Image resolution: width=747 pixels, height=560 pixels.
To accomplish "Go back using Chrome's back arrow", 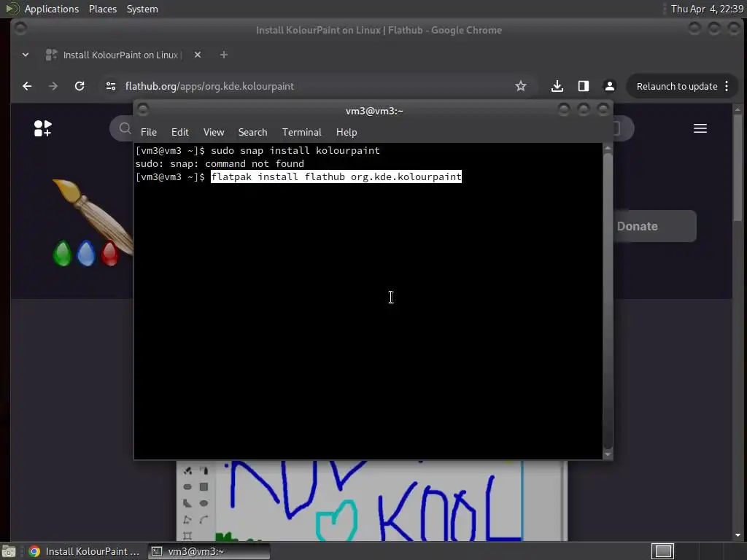I will point(27,86).
